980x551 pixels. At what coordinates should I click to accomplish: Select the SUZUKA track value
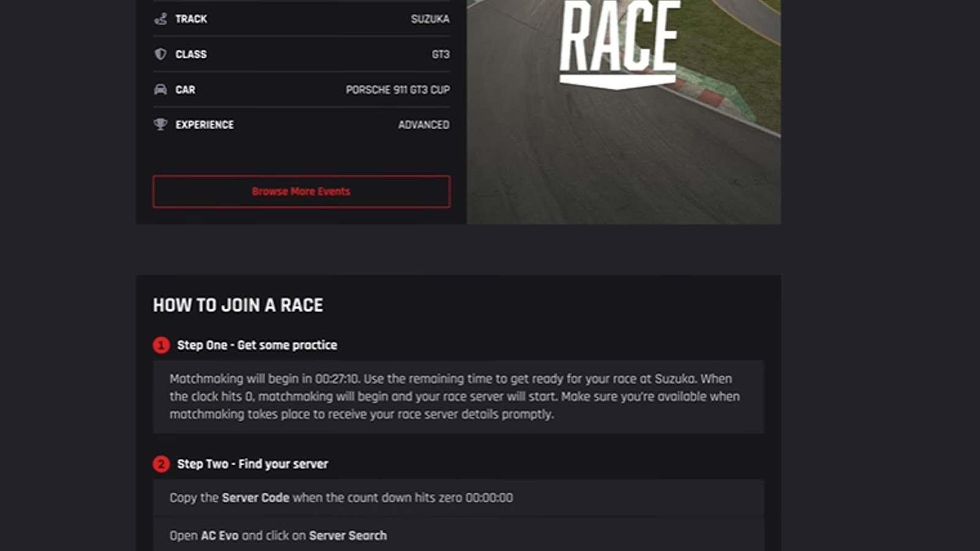430,19
